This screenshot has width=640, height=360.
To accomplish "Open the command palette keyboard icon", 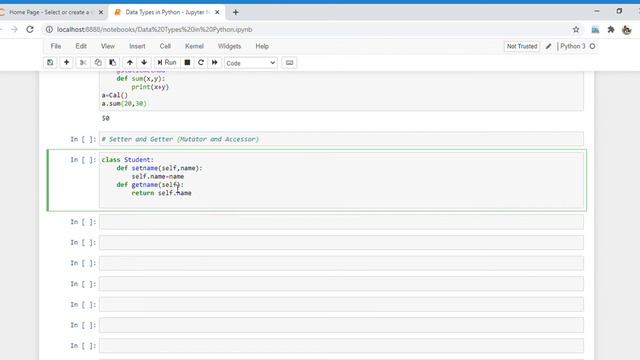I will click(x=289, y=63).
